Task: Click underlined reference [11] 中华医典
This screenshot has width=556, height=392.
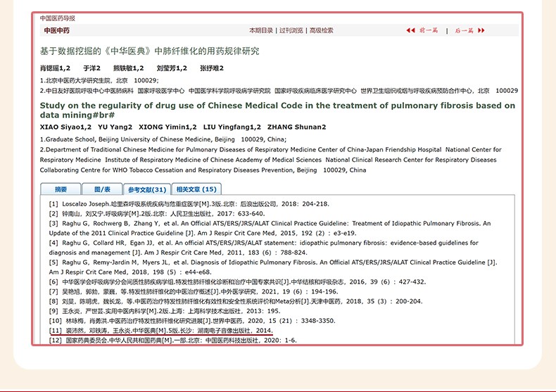Action: tap(160, 330)
